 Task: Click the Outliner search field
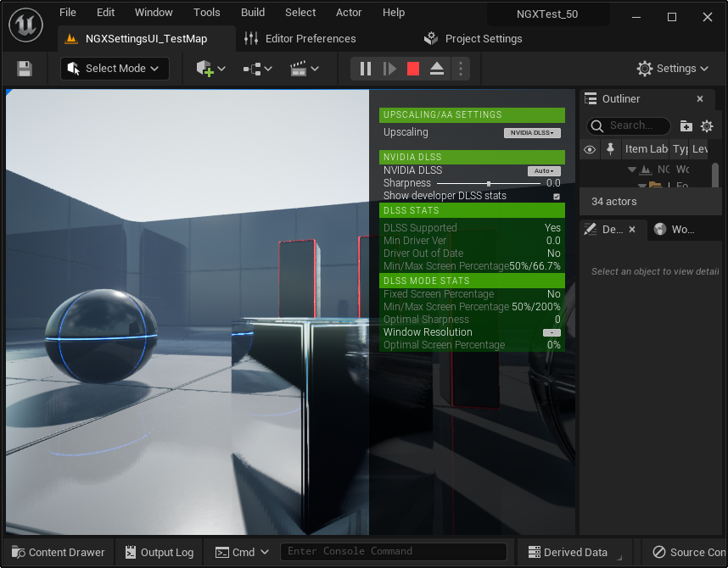pyautogui.click(x=628, y=125)
